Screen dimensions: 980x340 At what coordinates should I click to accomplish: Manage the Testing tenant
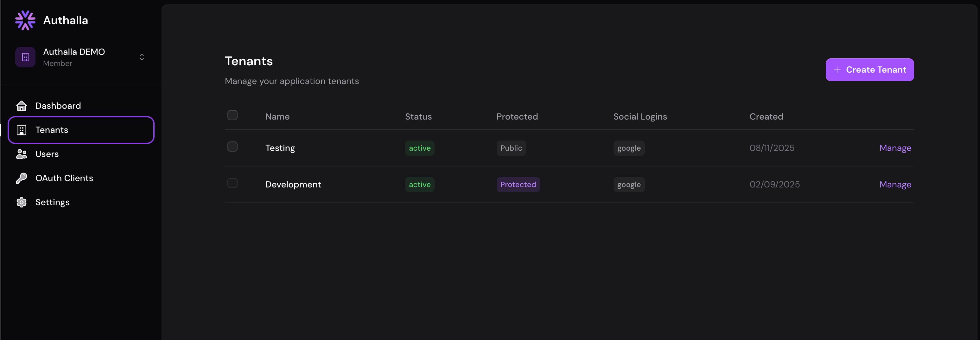point(895,148)
